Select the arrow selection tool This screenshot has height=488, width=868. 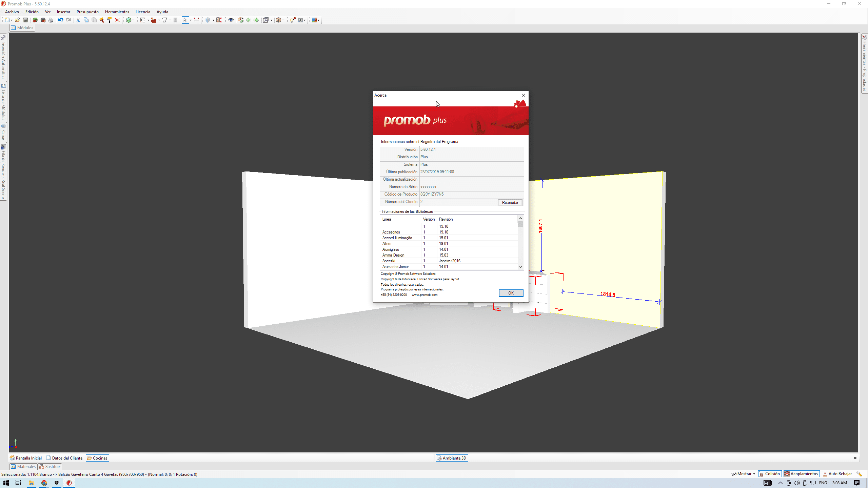click(186, 20)
